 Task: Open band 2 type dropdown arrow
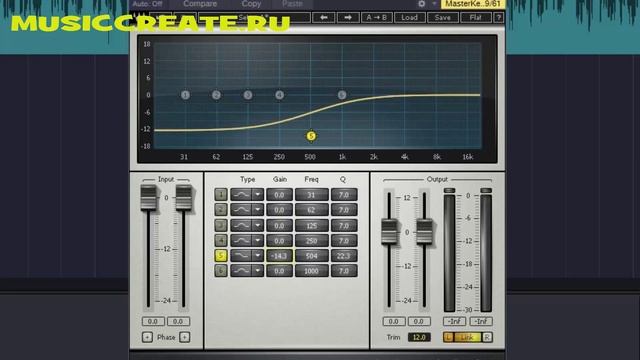pos(258,210)
